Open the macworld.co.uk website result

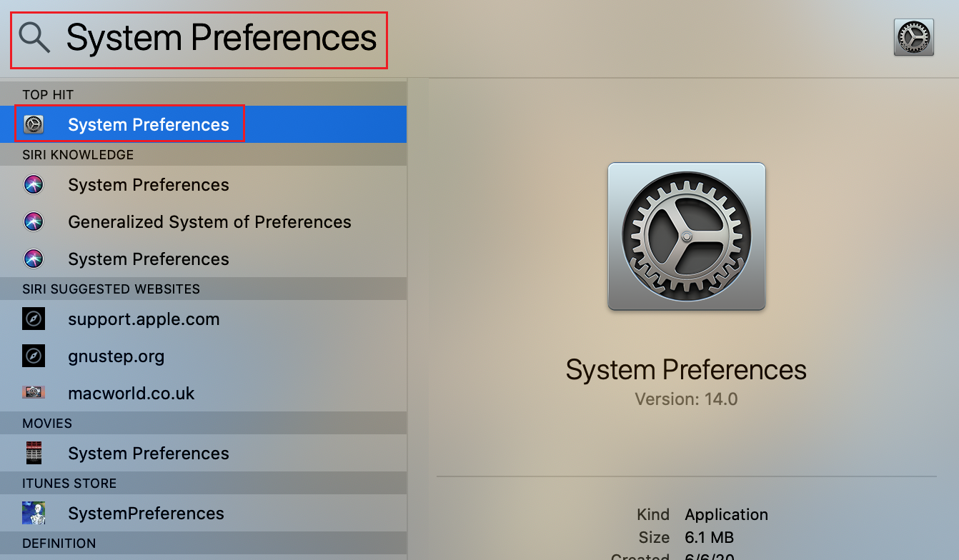pos(203,393)
